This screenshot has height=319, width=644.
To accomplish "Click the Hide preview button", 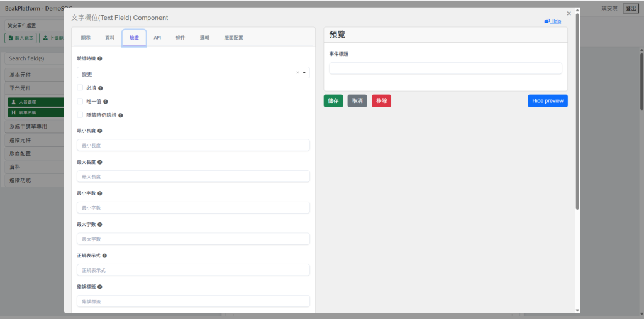I will [x=548, y=101].
